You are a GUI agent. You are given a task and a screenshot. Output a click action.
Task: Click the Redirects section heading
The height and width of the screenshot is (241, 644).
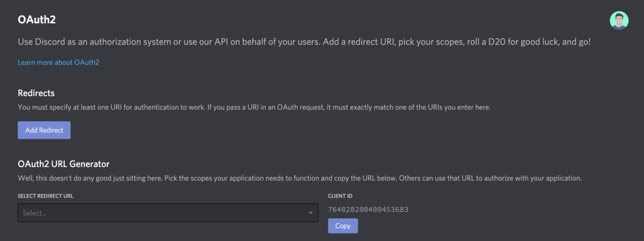[36, 93]
